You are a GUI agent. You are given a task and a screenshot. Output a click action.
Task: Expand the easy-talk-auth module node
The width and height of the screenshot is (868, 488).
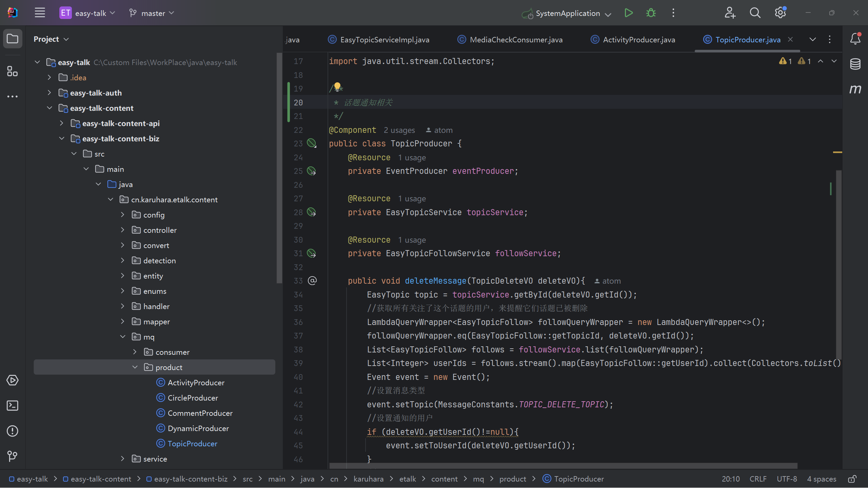tap(50, 93)
